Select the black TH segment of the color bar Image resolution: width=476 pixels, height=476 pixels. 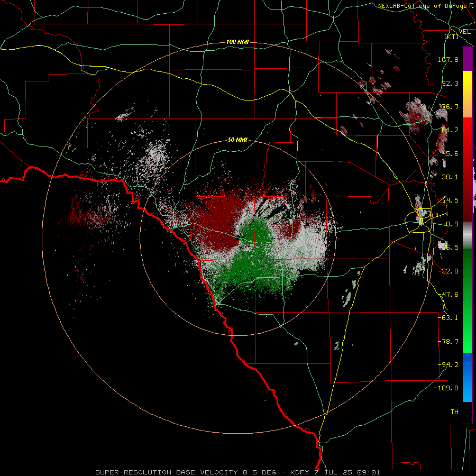click(467, 412)
